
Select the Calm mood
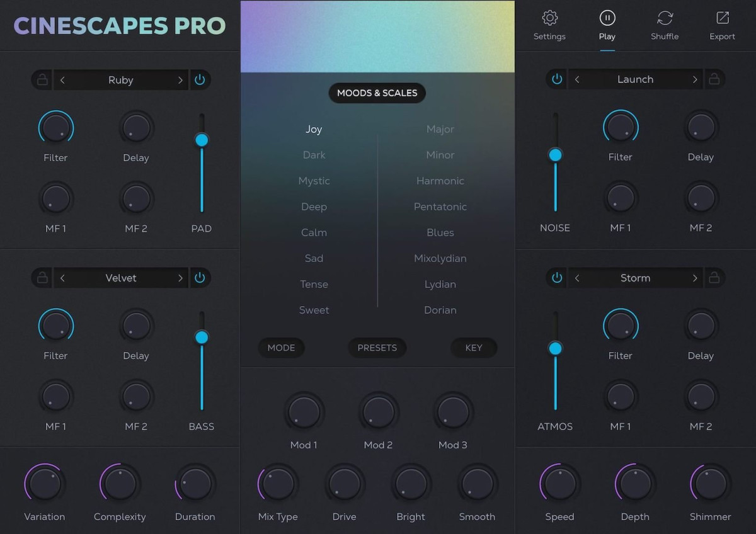coord(314,232)
